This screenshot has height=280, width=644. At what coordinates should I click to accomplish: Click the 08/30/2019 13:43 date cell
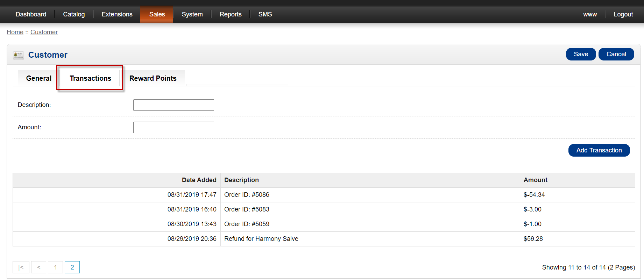pos(117,224)
